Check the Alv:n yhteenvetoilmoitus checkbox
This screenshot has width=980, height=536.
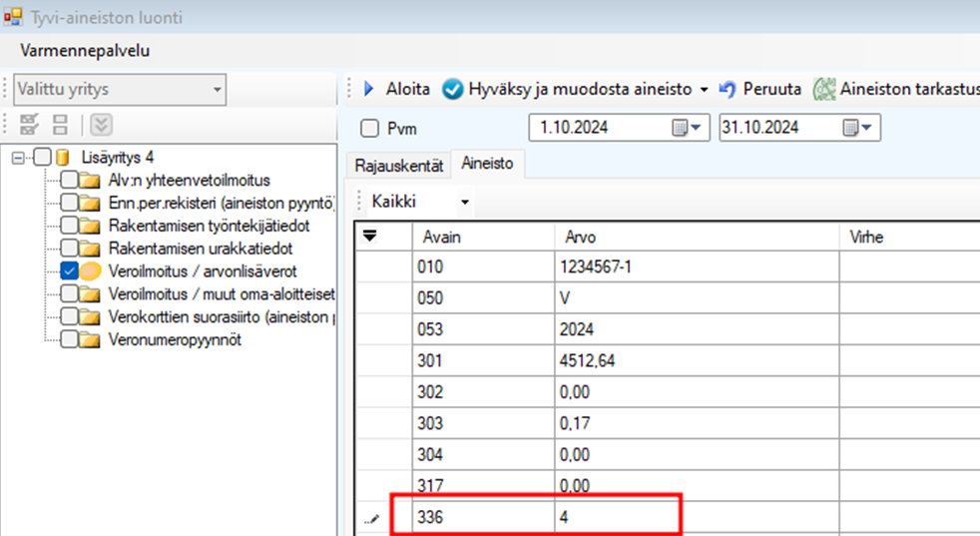69,181
